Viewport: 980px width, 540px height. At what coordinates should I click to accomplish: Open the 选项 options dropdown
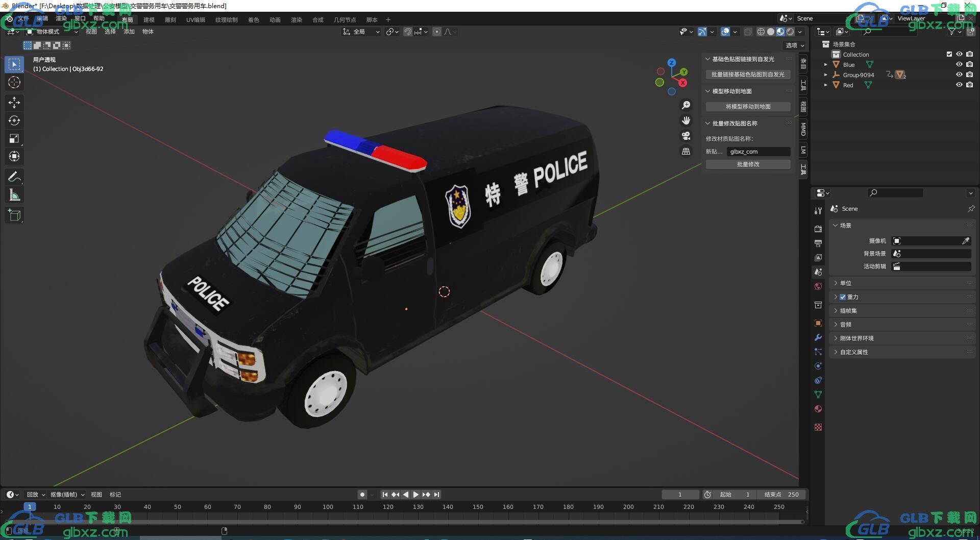click(x=795, y=45)
